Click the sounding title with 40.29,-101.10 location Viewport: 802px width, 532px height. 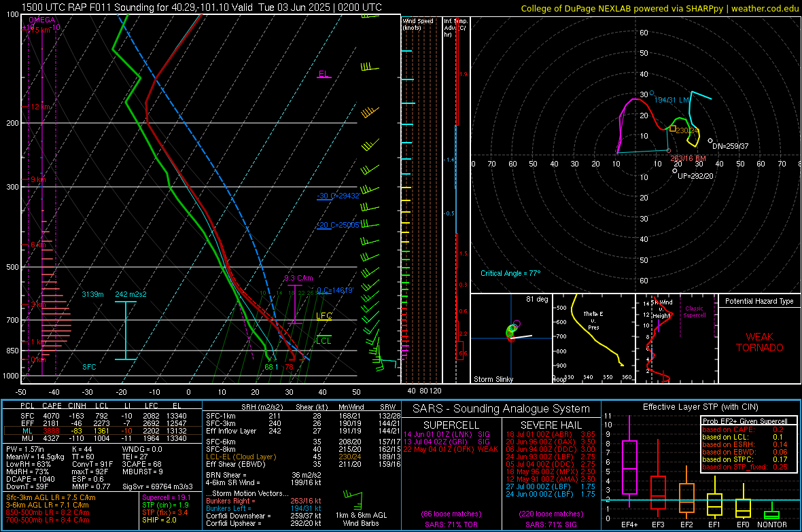(x=202, y=7)
